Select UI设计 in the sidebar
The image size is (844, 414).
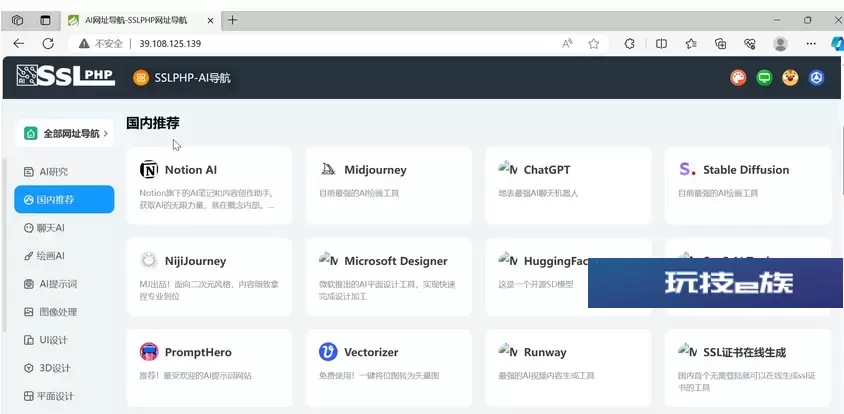coord(64,340)
